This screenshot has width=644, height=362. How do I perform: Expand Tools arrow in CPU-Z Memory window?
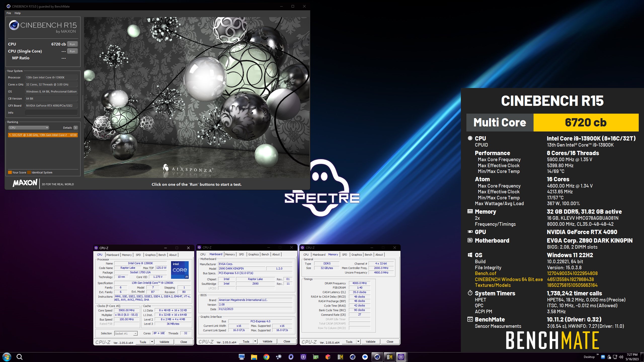coord(358,342)
